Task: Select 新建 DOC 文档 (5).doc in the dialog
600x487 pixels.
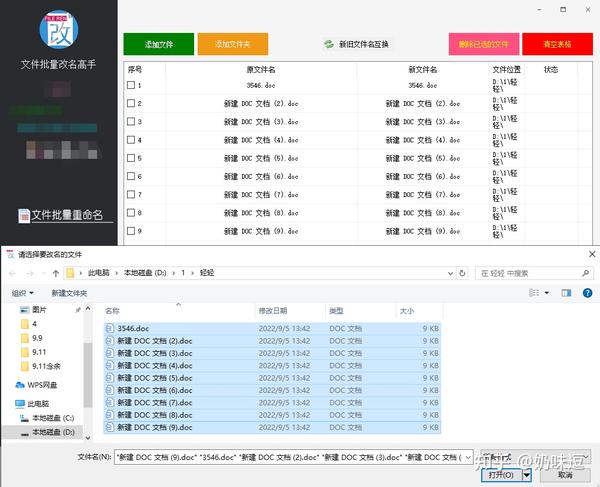Action: pos(272,378)
